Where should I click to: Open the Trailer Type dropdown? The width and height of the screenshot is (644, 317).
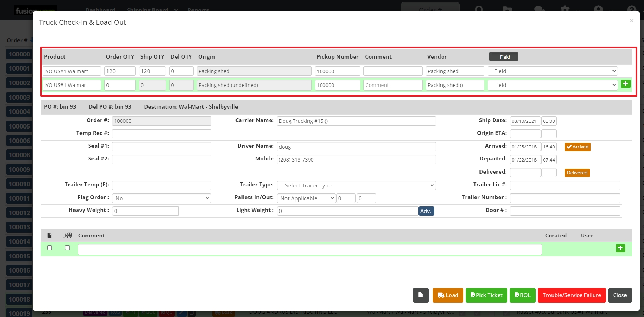click(356, 186)
